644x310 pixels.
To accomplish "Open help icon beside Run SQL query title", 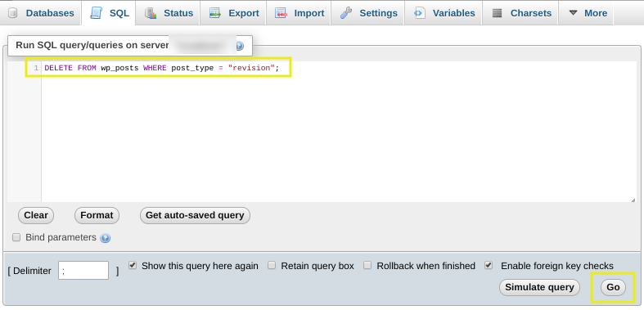I will coord(239,46).
